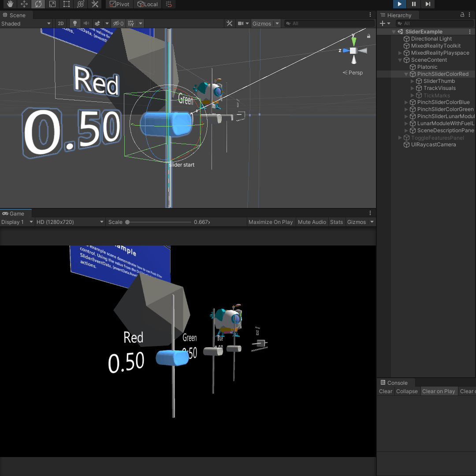Select the Scale tool
This screenshot has height=476, width=476.
coord(52,4)
